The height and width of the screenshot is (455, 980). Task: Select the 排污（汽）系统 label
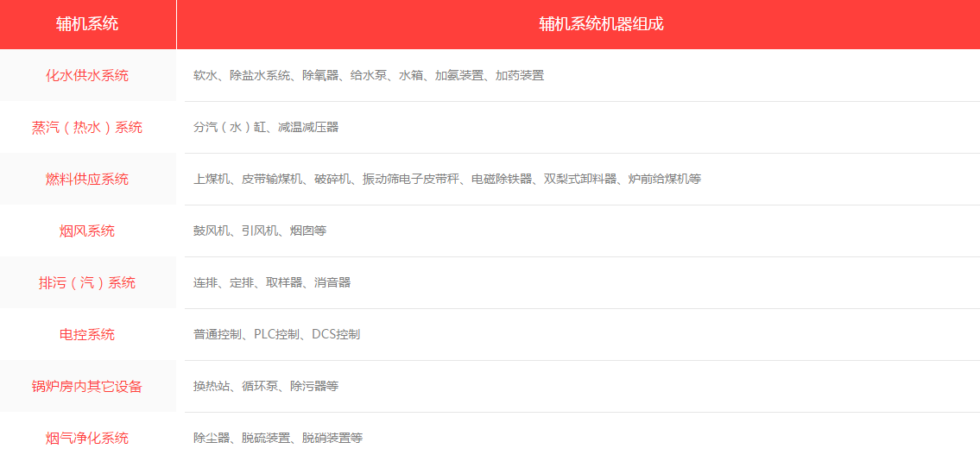click(87, 282)
